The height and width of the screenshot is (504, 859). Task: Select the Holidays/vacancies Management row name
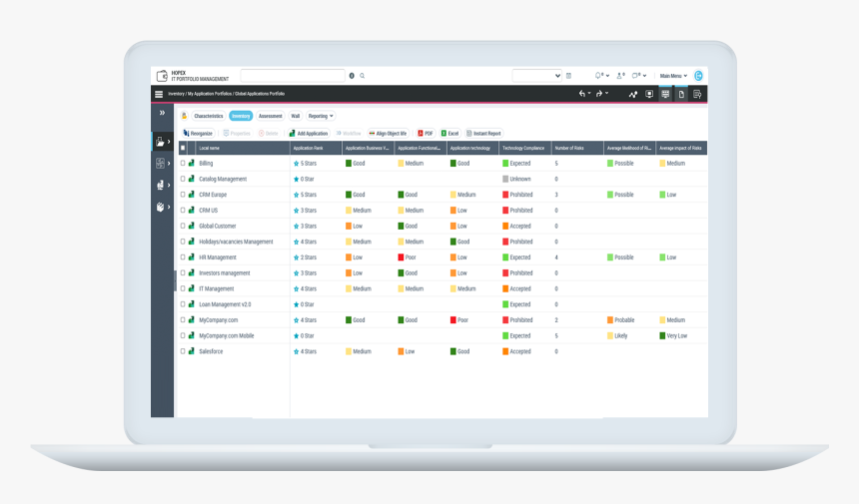tap(236, 242)
